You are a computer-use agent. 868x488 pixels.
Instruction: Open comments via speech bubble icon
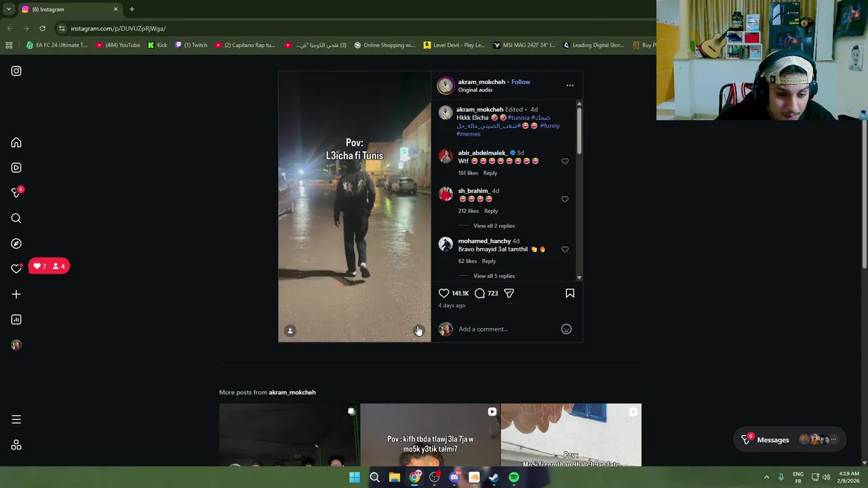[x=479, y=293]
